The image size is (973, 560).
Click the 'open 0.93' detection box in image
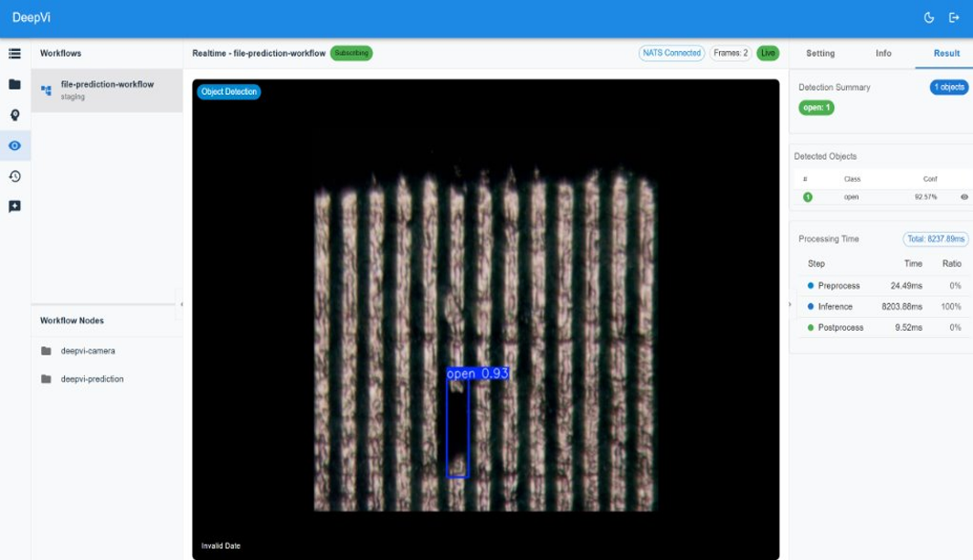[458, 425]
